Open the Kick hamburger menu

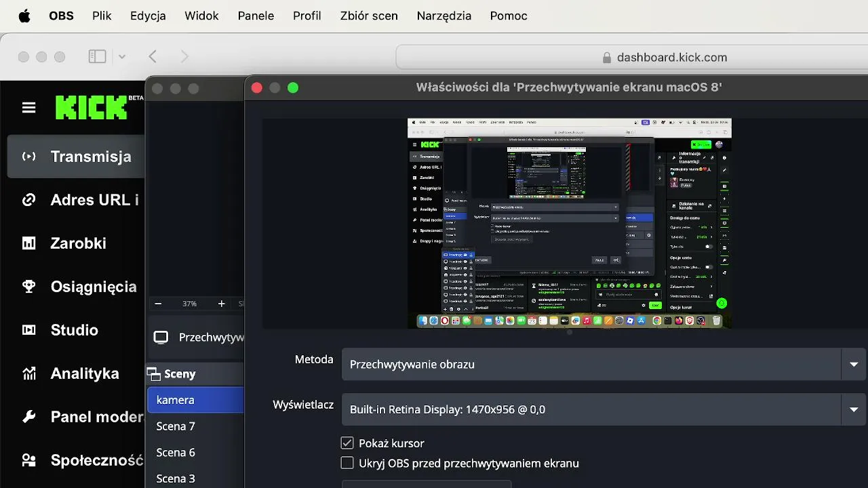click(x=28, y=108)
